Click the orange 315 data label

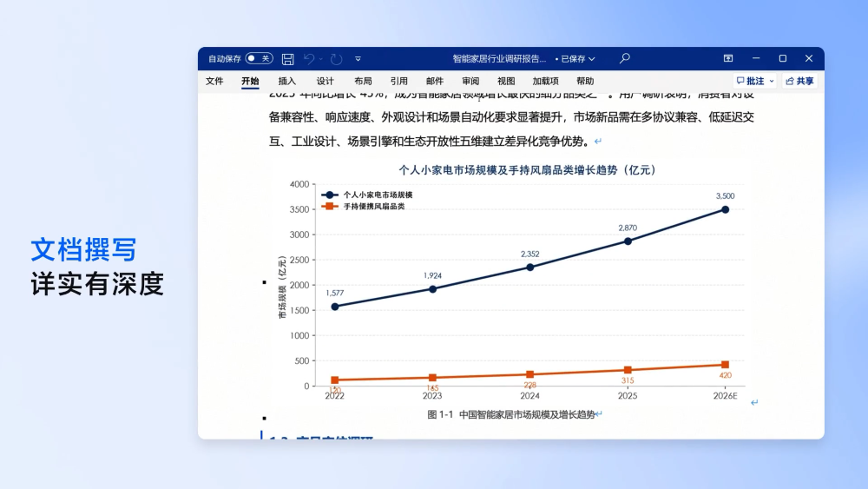coord(628,380)
